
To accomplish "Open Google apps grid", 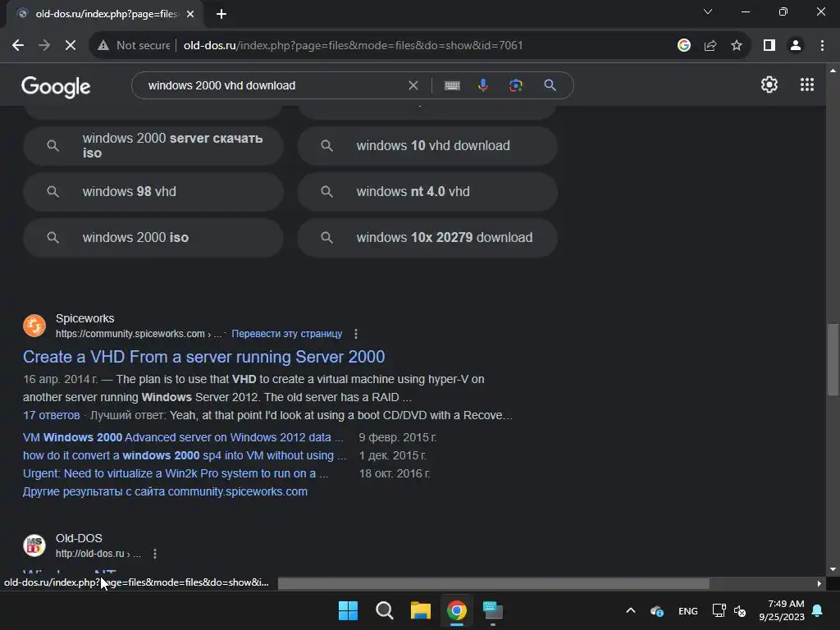I will 807,84.
